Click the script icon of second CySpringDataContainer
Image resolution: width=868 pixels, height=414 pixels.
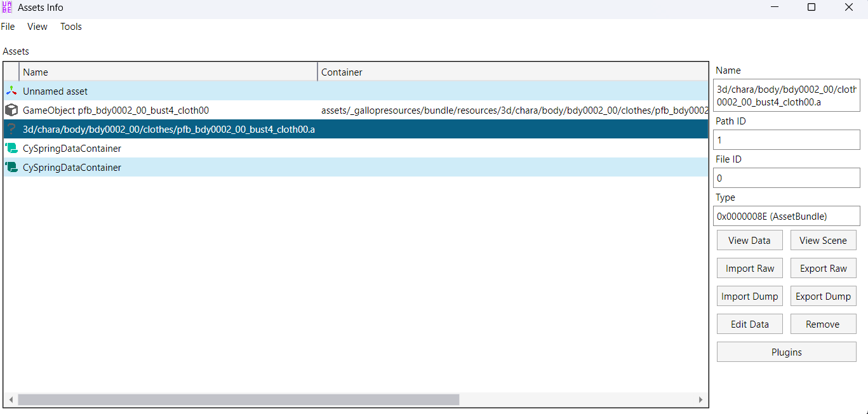pyautogui.click(x=11, y=167)
